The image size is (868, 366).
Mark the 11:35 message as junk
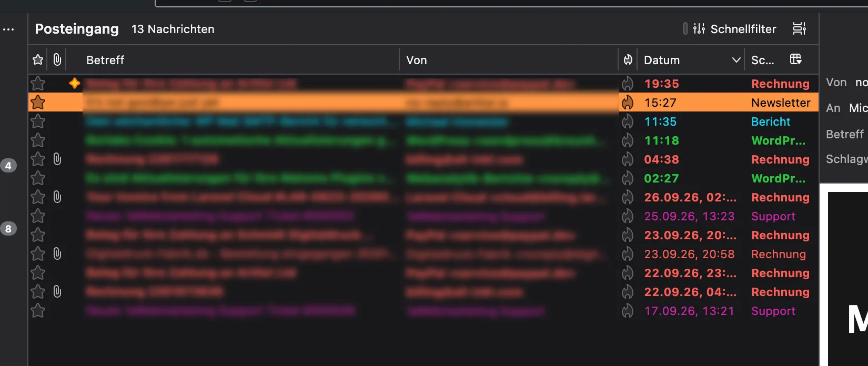[628, 121]
